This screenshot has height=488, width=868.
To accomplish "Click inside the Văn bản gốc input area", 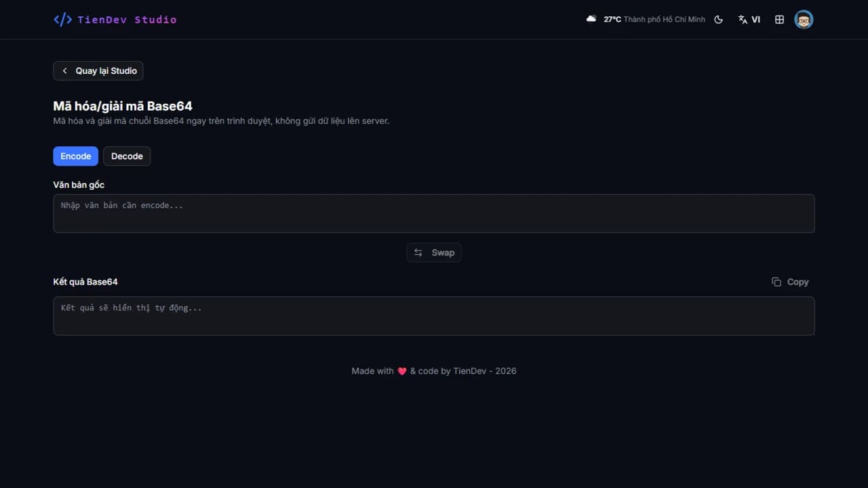I will tap(433, 213).
